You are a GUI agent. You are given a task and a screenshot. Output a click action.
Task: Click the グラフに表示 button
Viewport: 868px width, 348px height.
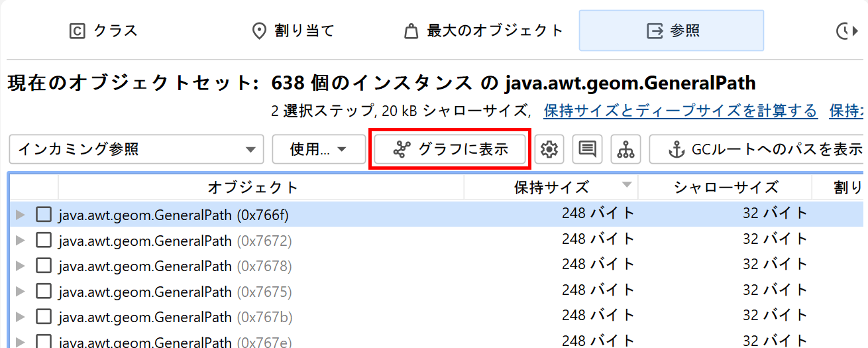pos(451,149)
